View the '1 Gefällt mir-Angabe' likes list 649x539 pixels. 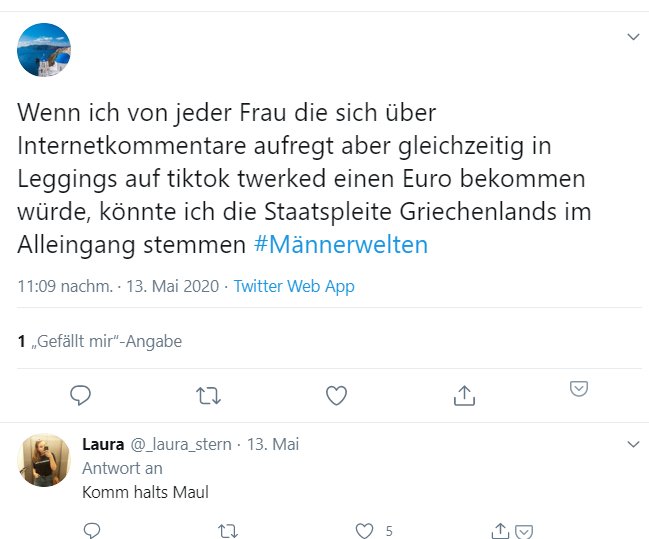[99, 341]
